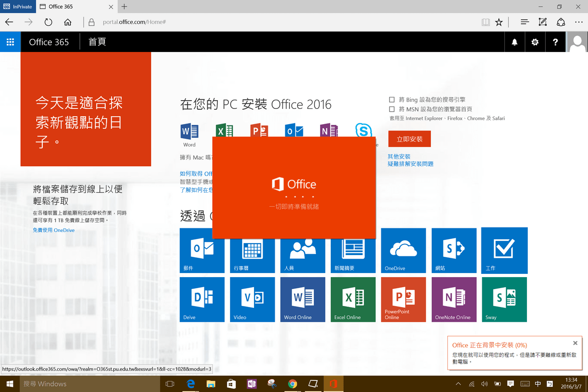Click the 將檔案儲存到線上以便輕鬆存取 heading

[78, 195]
